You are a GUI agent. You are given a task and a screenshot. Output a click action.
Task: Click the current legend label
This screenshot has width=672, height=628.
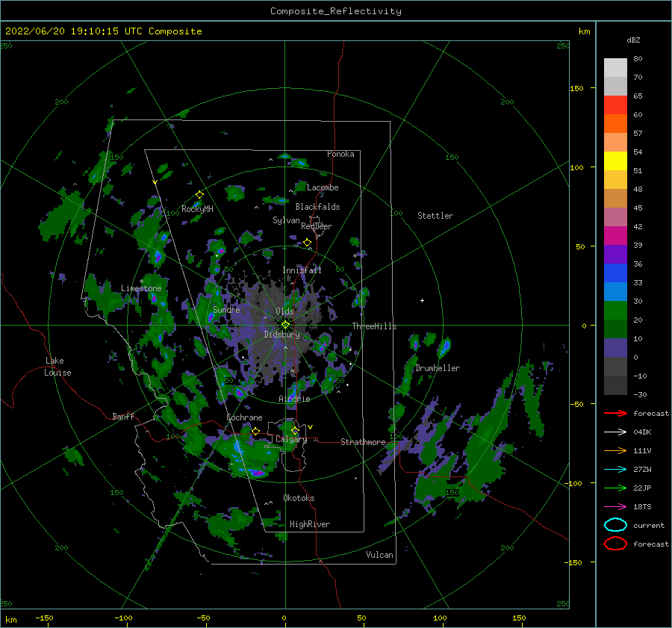[649, 525]
